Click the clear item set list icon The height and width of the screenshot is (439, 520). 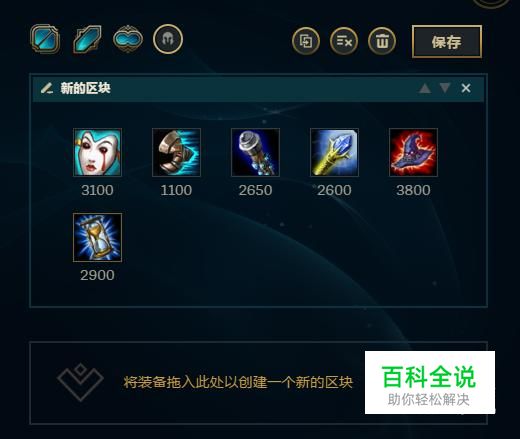[x=344, y=41]
